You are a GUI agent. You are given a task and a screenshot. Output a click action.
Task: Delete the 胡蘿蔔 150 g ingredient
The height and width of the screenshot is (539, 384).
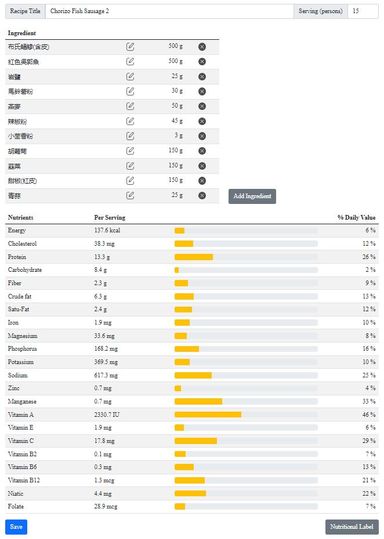pos(202,151)
